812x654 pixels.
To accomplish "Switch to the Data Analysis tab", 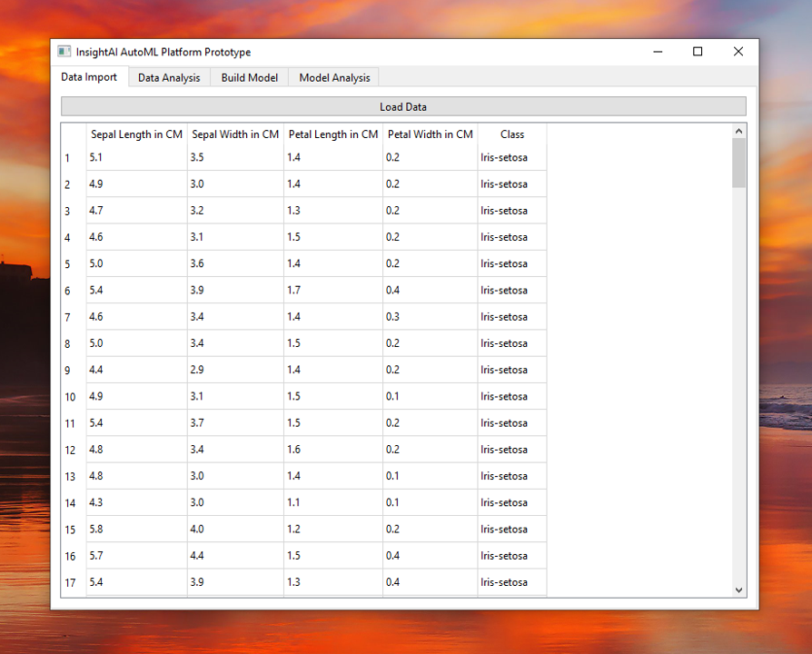I will [x=168, y=77].
